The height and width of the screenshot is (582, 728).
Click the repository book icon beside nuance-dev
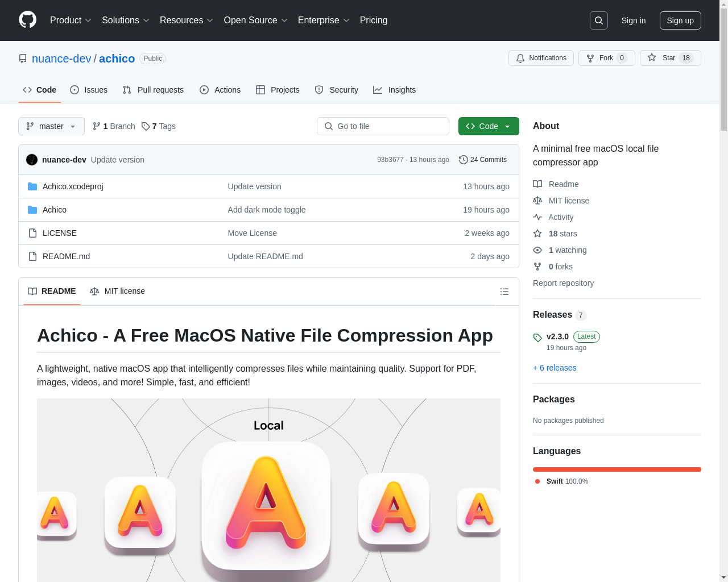[x=23, y=59]
